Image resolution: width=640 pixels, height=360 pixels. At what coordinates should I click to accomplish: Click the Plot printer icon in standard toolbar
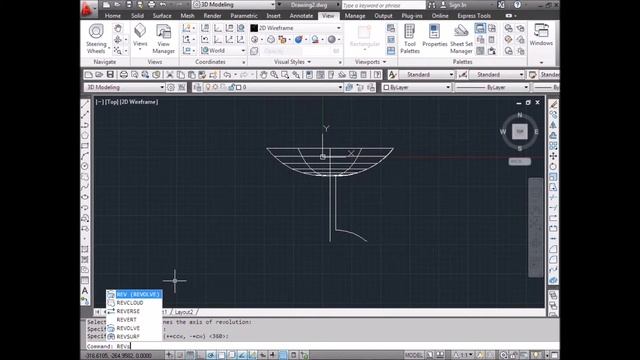[x=124, y=75]
